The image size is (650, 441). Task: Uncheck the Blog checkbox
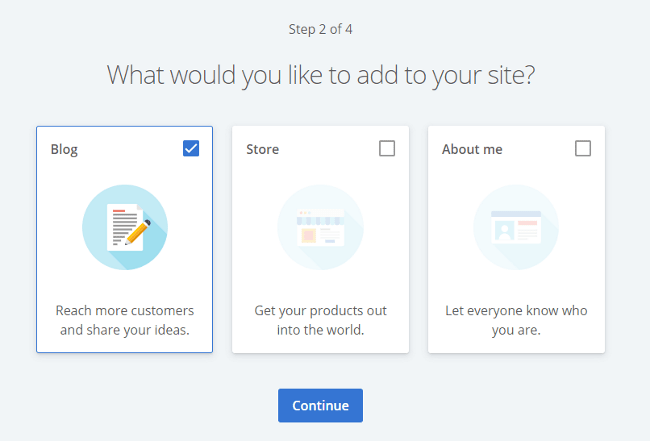coord(191,148)
